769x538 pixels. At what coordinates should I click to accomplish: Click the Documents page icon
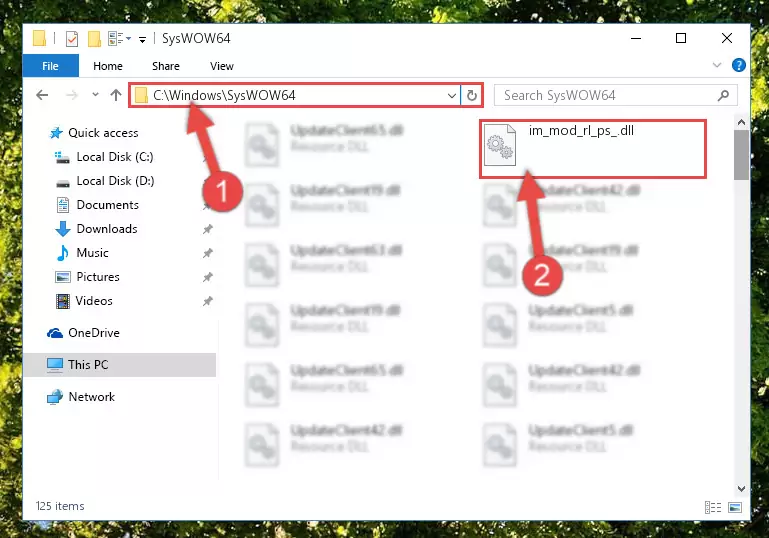tap(63, 205)
